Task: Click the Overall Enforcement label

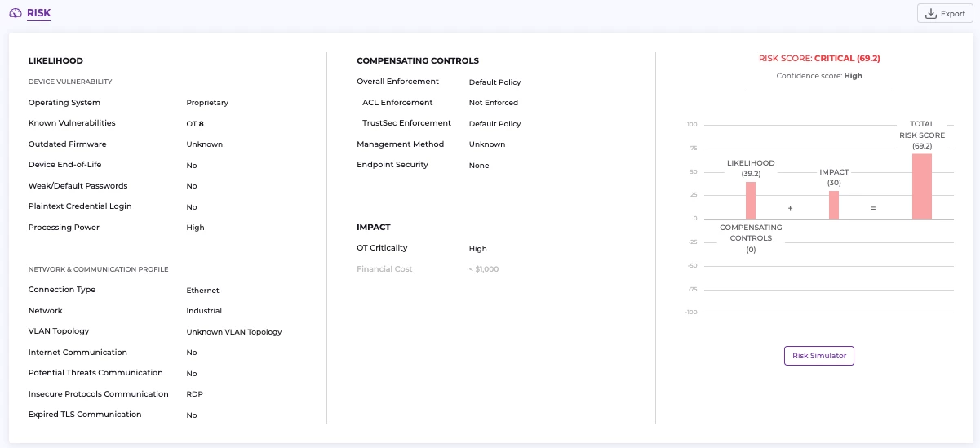Action: (397, 82)
